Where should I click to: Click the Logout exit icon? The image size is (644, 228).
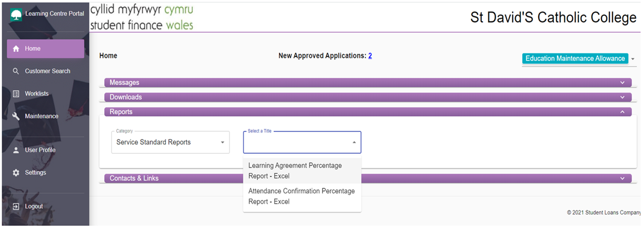[x=16, y=207]
